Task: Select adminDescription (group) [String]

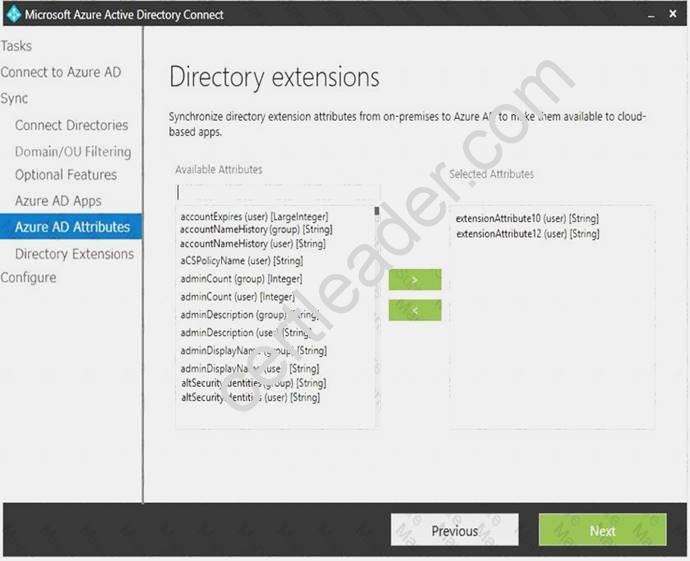Action: (250, 315)
